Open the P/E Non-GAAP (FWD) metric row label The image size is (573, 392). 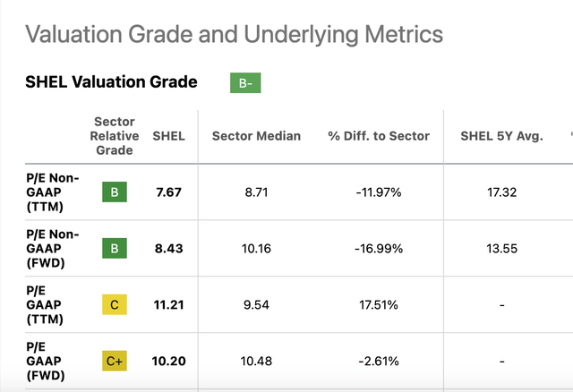click(x=52, y=249)
